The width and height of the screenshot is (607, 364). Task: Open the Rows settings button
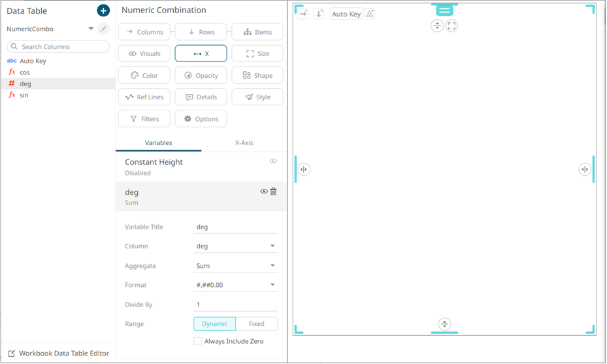pyautogui.click(x=201, y=32)
